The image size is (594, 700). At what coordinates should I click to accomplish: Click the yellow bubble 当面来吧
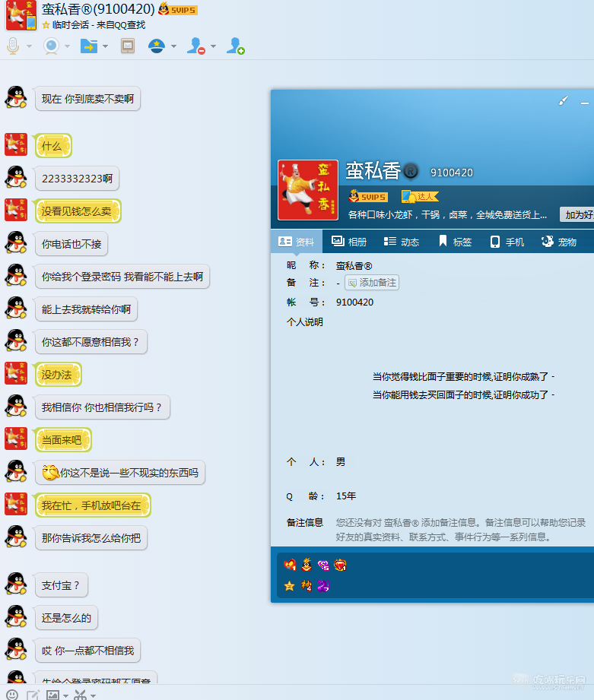click(63, 440)
